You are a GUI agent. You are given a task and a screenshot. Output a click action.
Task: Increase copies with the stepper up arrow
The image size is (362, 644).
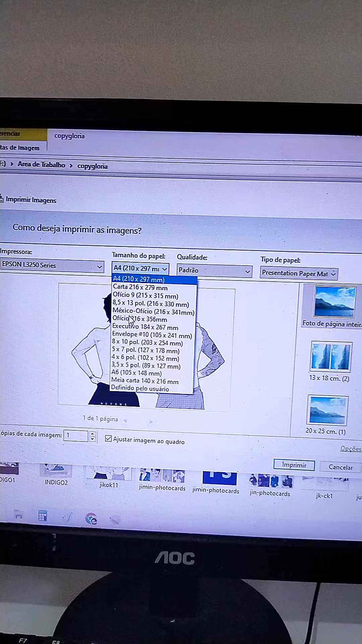tap(93, 433)
